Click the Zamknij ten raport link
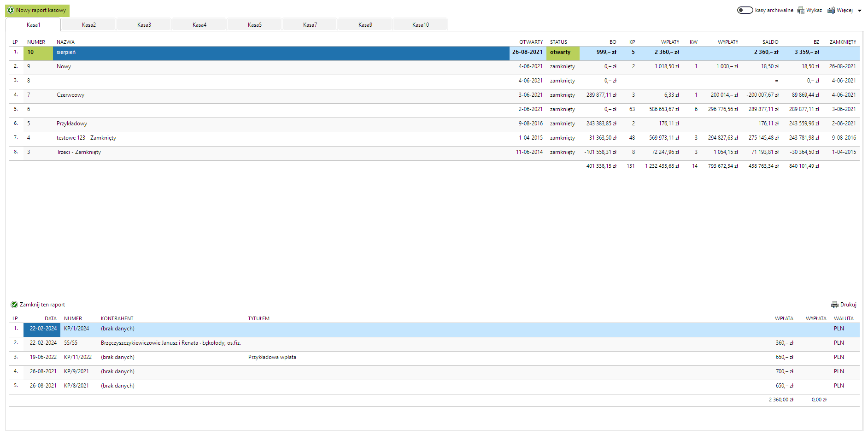Screen dimensions: 868x435 coord(42,305)
